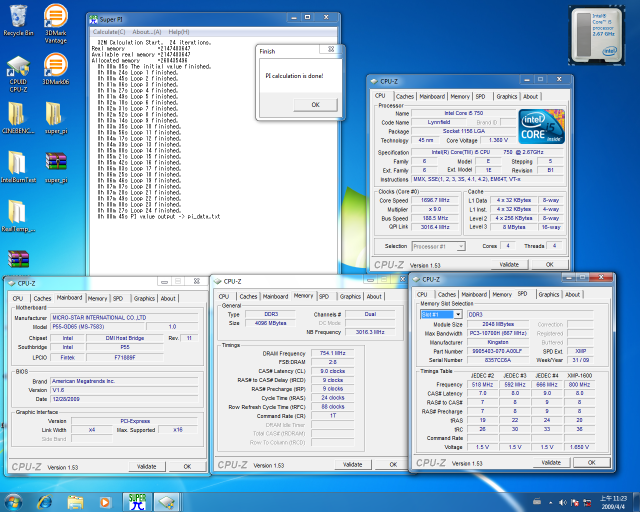Image resolution: width=640 pixels, height=512 pixels.
Task: Select Graphics tab in Memory CPU-Z window
Action: click(x=350, y=296)
